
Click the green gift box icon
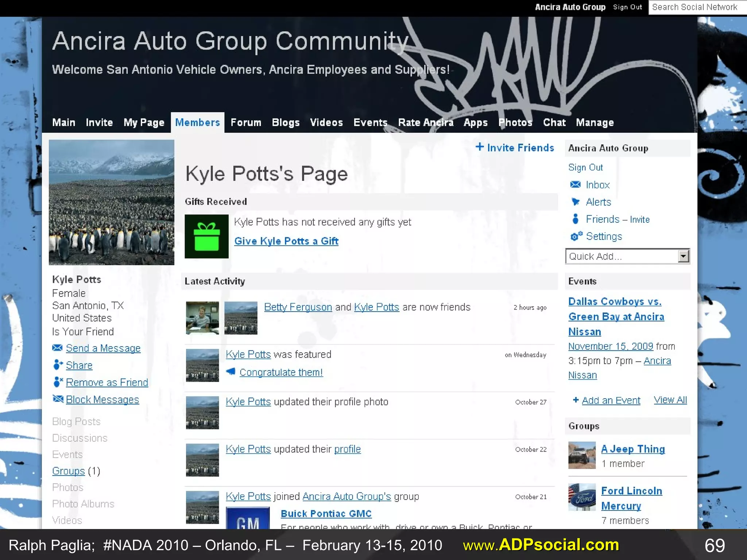click(206, 236)
